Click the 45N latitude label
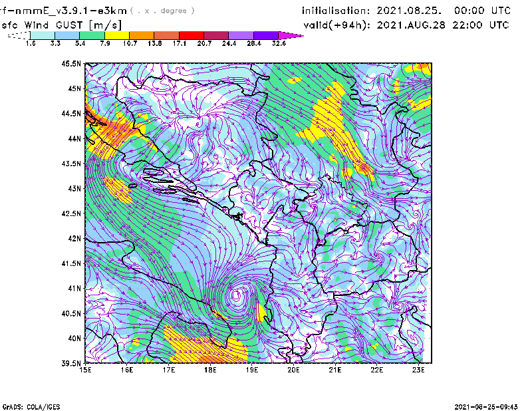Viewport: 532px width, 411px height. coord(74,88)
